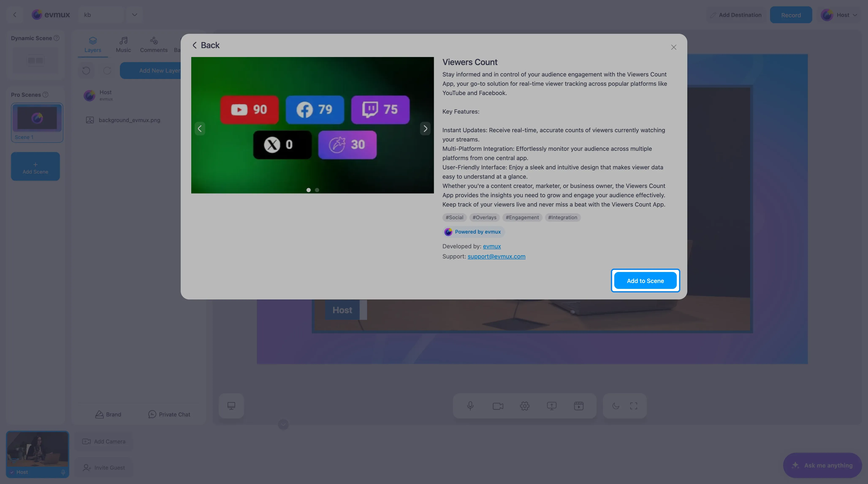The image size is (868, 484).
Task: Switch to the Music tab
Action: tap(123, 45)
